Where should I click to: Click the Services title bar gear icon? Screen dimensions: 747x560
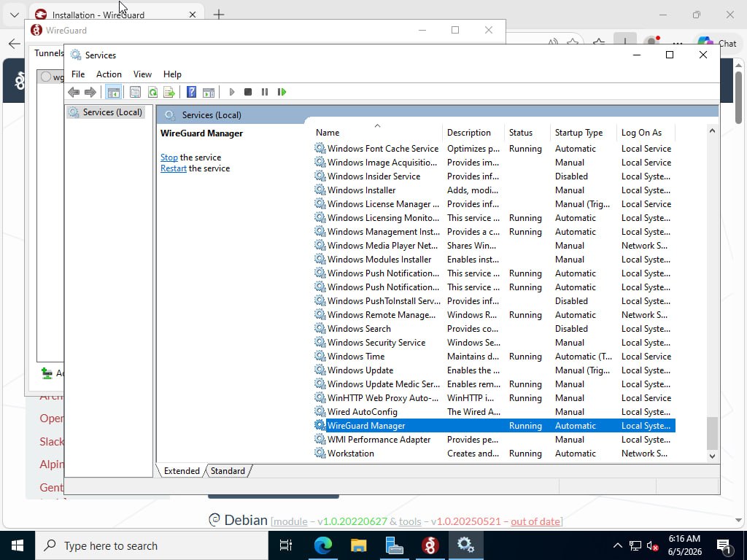pos(76,55)
